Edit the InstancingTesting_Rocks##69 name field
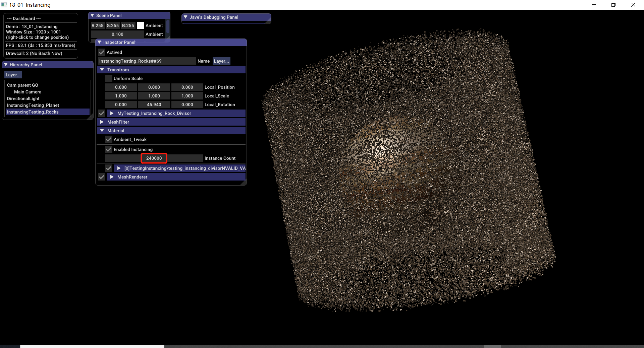The width and height of the screenshot is (644, 348). (x=147, y=61)
